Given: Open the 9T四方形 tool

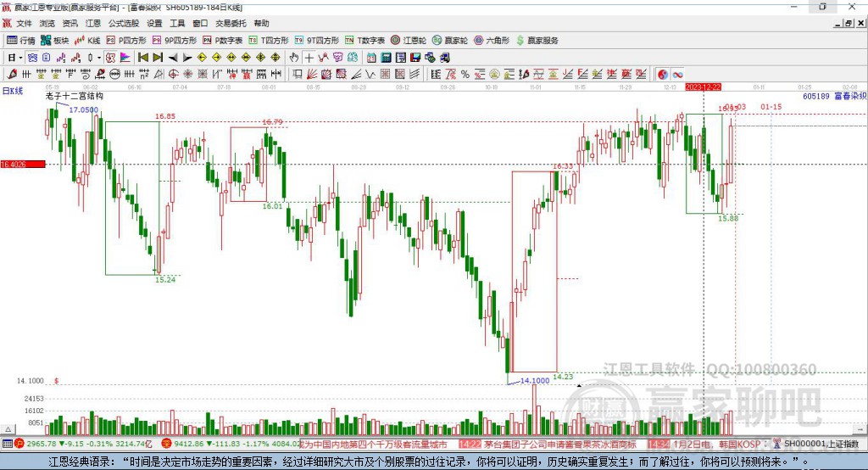Looking at the screenshot, I should tap(317, 41).
